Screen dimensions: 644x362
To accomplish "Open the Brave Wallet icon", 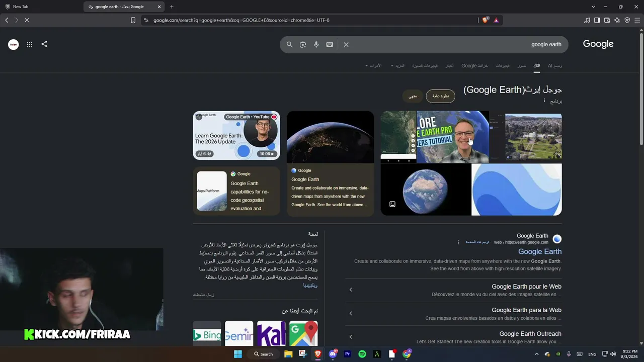I will coord(607,20).
